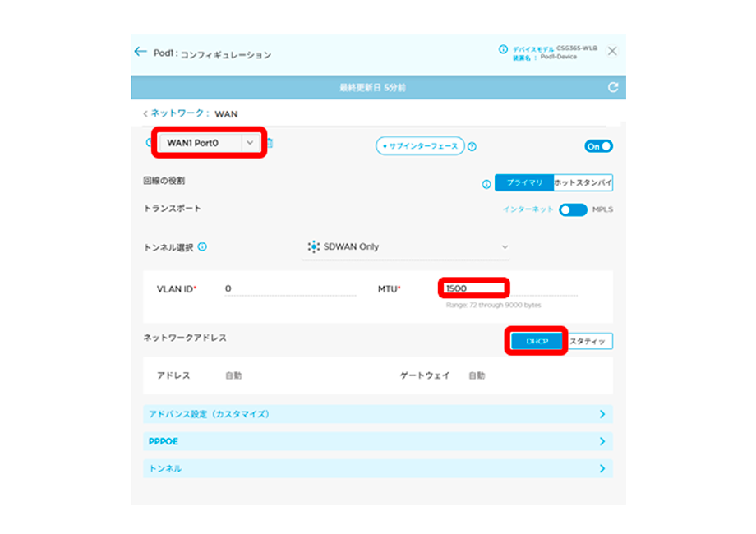
Task: Click the サブインターフェース add button
Action: coord(420,146)
